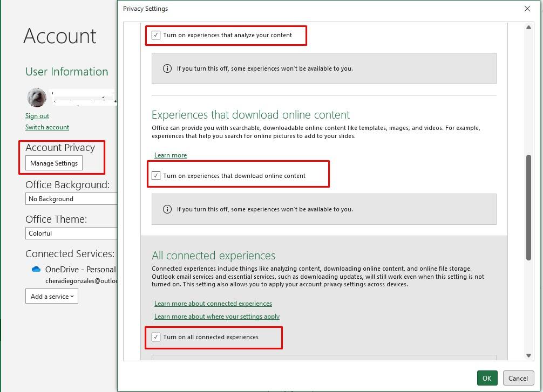Image resolution: width=543 pixels, height=392 pixels.
Task: Expand the Add a service menu
Action: [x=52, y=297]
